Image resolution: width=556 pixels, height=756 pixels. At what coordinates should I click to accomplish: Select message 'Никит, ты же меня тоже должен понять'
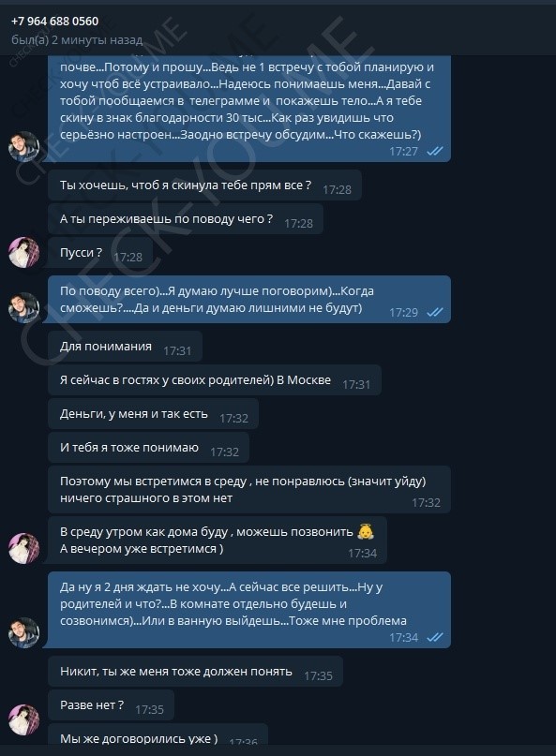(x=195, y=671)
